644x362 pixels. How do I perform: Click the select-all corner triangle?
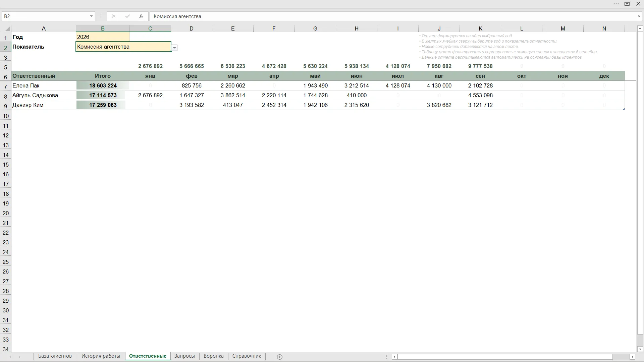pos(8,29)
